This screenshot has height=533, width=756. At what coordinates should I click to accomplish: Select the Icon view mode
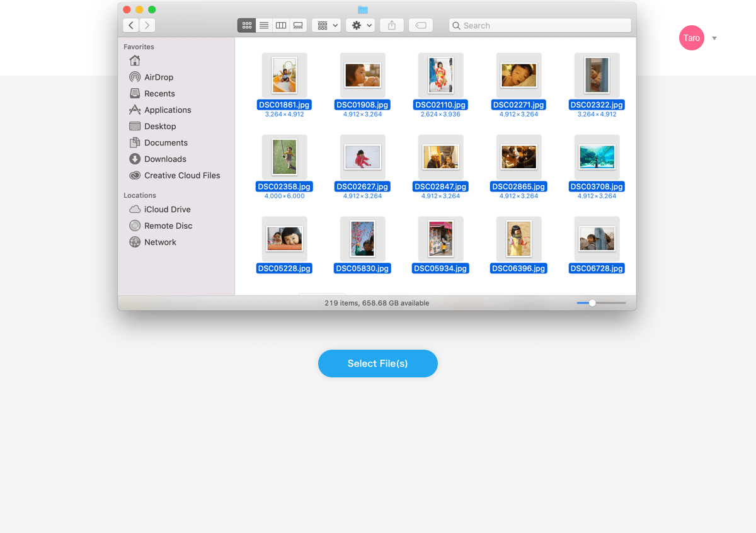246,25
